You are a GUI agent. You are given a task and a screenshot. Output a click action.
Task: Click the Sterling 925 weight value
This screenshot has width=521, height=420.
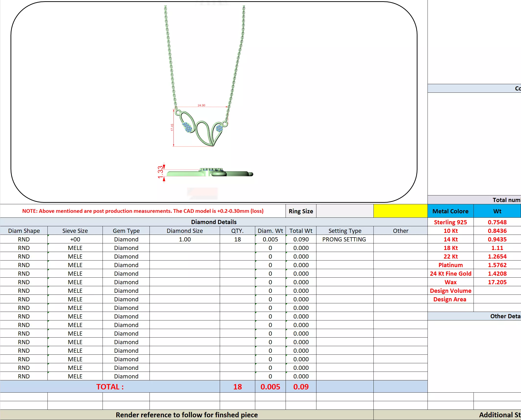pos(497,222)
